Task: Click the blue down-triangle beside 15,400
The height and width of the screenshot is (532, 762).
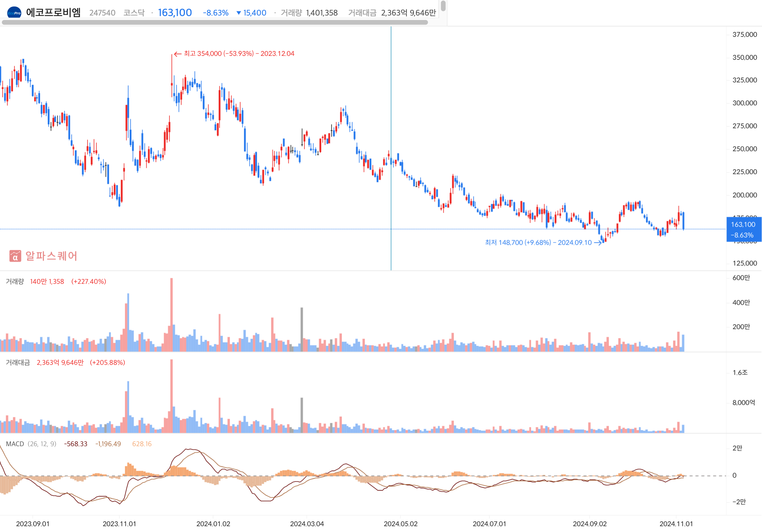Action: pos(239,13)
